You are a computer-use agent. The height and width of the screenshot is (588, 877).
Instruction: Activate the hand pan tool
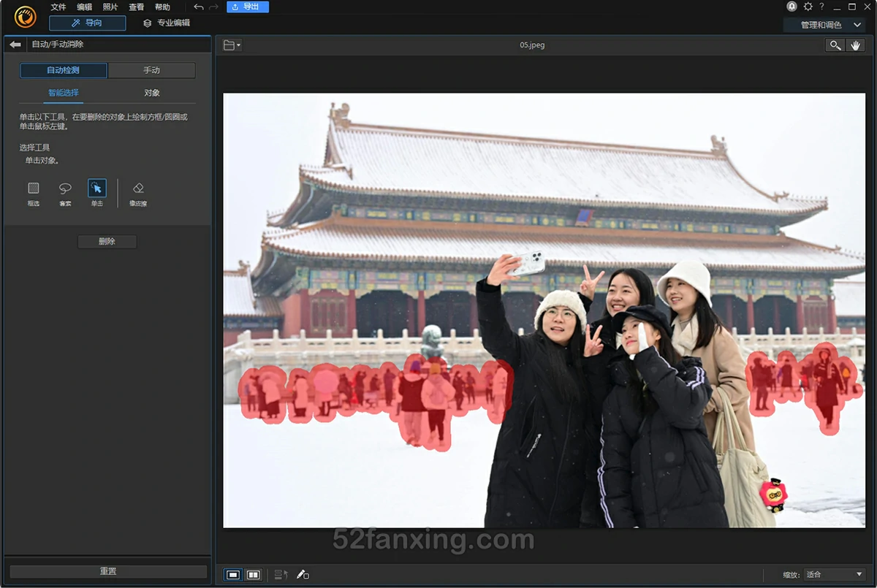(856, 45)
